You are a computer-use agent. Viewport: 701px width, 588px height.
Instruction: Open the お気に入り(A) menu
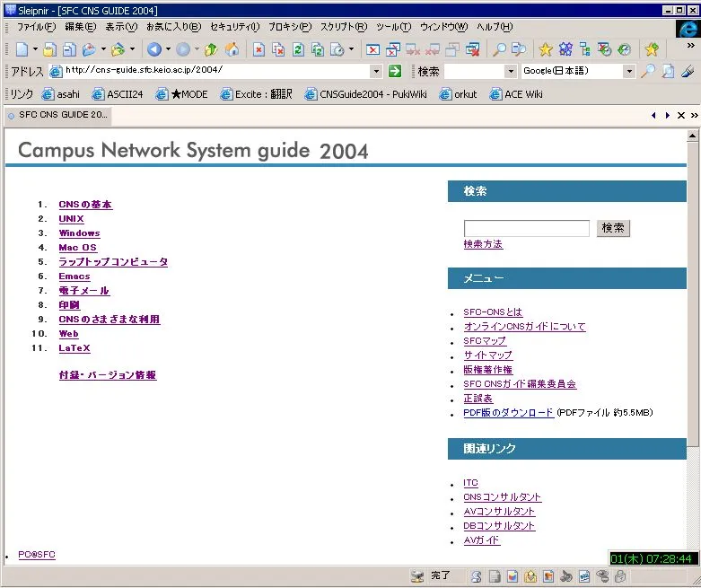click(x=173, y=27)
